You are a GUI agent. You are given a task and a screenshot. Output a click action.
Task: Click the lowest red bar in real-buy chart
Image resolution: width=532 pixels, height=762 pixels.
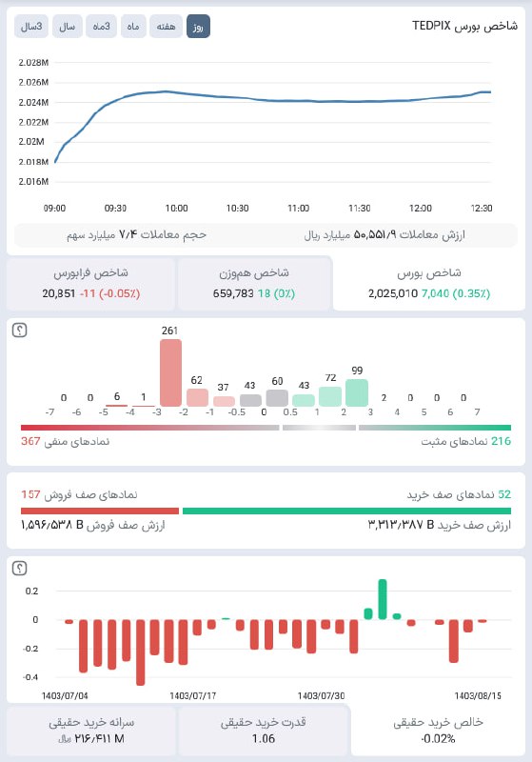[x=140, y=652]
